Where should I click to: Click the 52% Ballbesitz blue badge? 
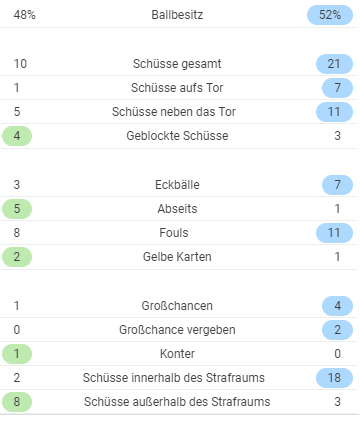330,15
